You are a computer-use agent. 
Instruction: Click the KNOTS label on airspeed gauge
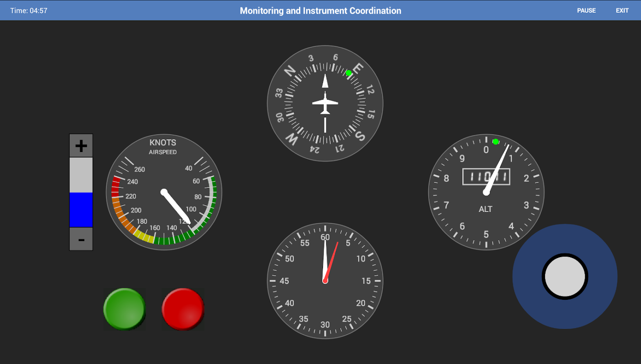[162, 142]
